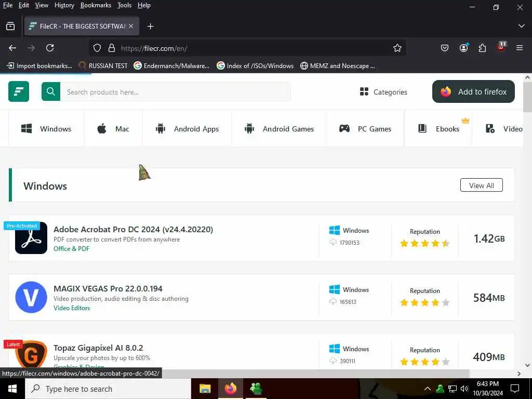Open Endermanch/Malware bookmark
The height and width of the screenshot is (399, 532).
point(171,66)
